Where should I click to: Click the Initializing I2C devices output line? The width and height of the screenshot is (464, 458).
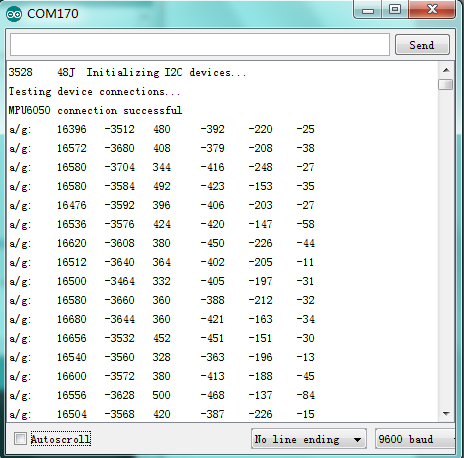(x=167, y=72)
